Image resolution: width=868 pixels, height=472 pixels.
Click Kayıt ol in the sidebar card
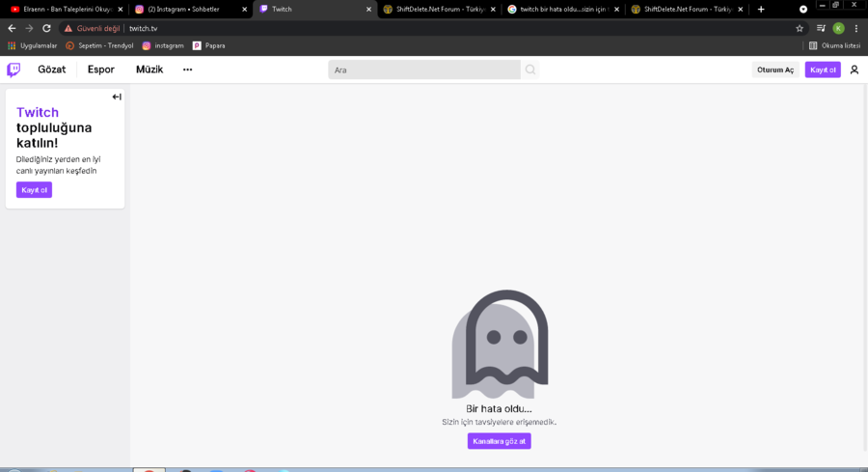(34, 190)
